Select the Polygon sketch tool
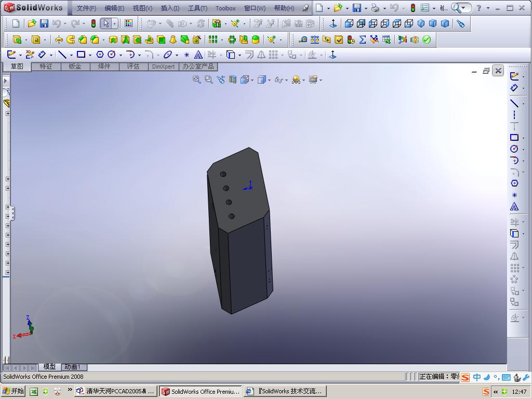 (x=100, y=54)
